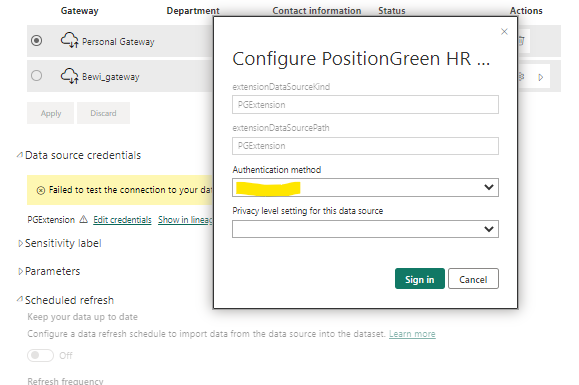The image size is (579, 385).
Task: Click the Cancel button in dialog
Action: pyautogui.click(x=473, y=279)
